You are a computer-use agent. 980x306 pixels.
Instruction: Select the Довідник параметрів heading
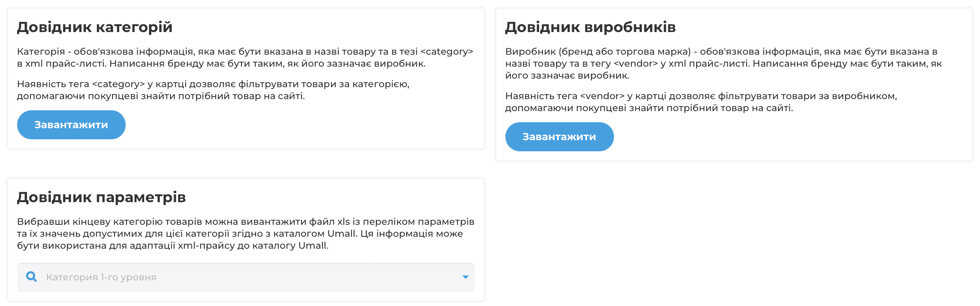click(101, 197)
